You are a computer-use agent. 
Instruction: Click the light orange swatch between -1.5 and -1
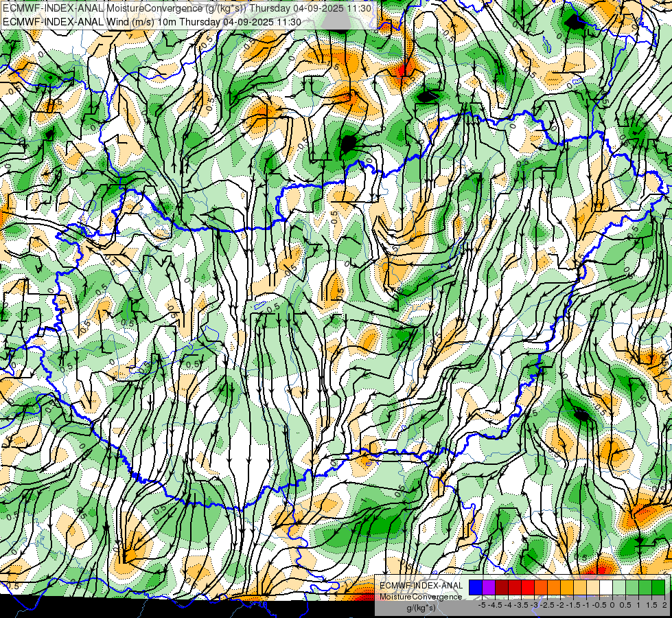tap(580, 588)
